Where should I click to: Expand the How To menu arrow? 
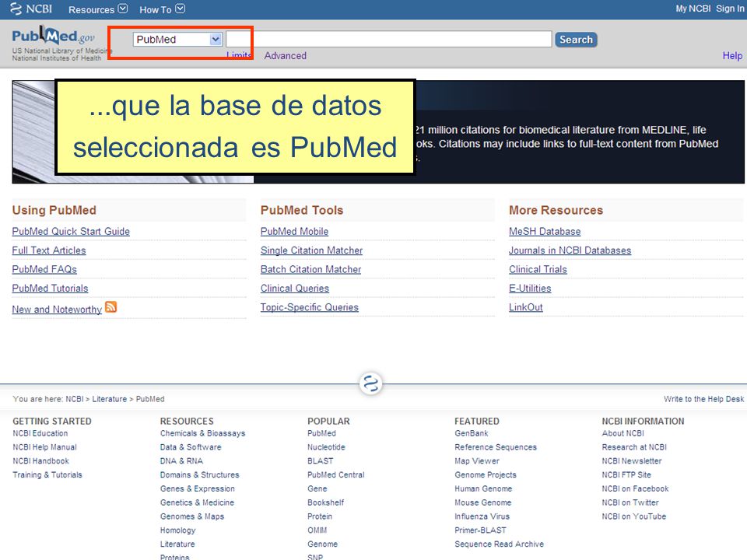coord(180,9)
